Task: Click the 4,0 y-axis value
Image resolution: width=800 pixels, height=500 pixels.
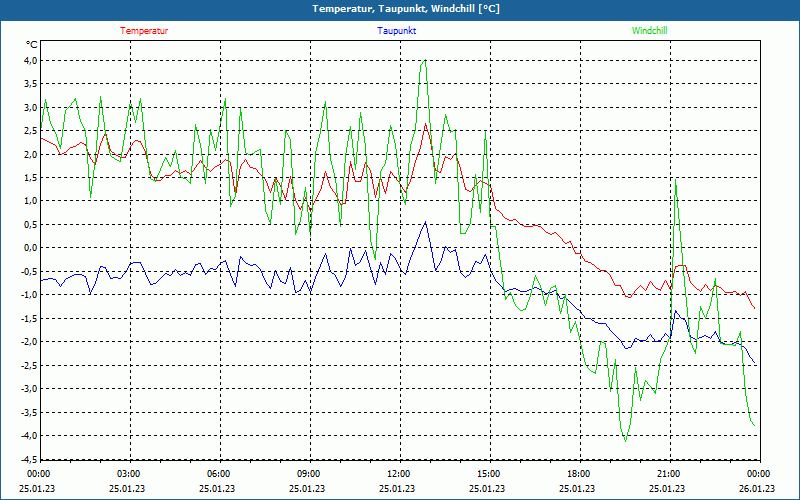Action: click(x=31, y=61)
